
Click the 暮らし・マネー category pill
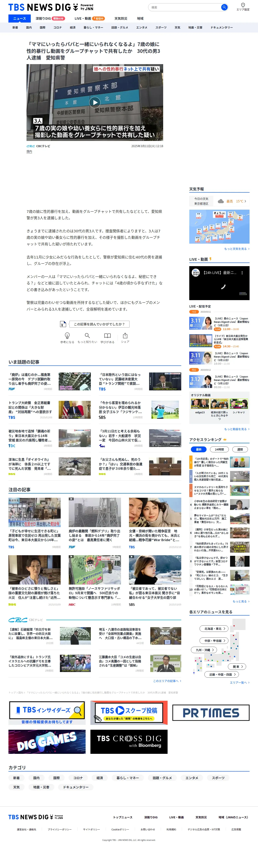(128, 778)
